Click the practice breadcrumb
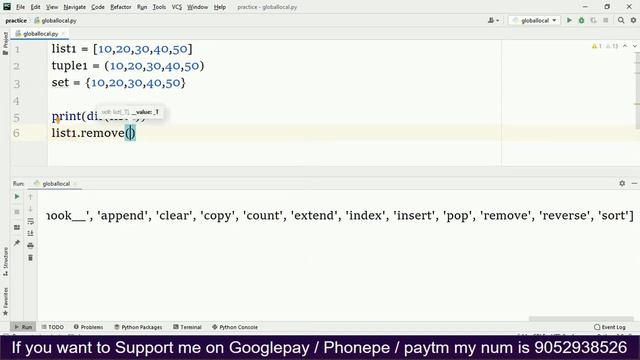Screen dimensions: 640x360 (16, 20)
